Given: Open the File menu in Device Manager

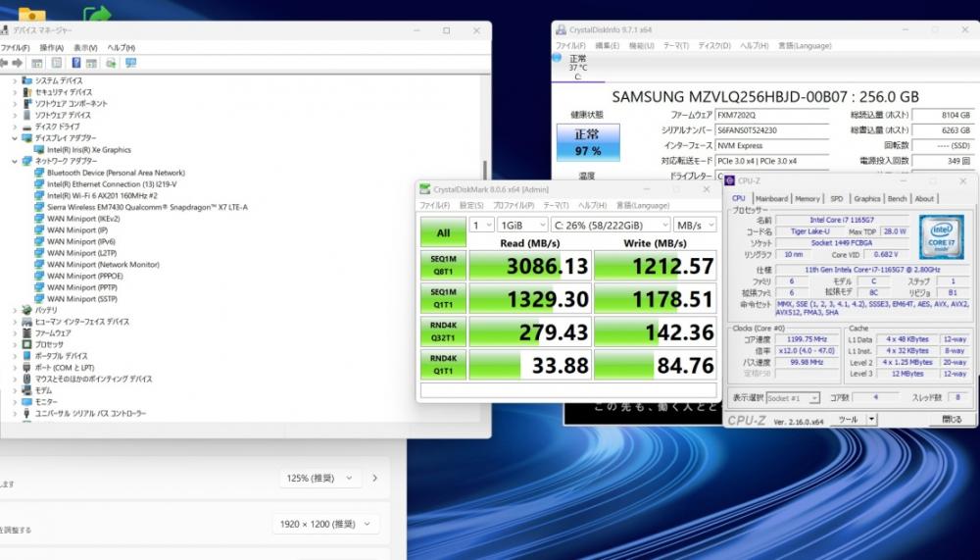Looking at the screenshot, I should [15, 47].
